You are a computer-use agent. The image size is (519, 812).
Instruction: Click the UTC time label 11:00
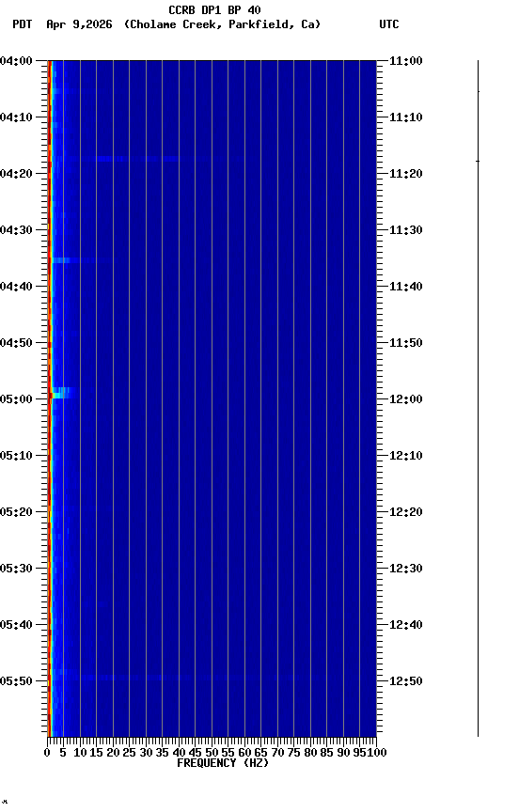405,61
